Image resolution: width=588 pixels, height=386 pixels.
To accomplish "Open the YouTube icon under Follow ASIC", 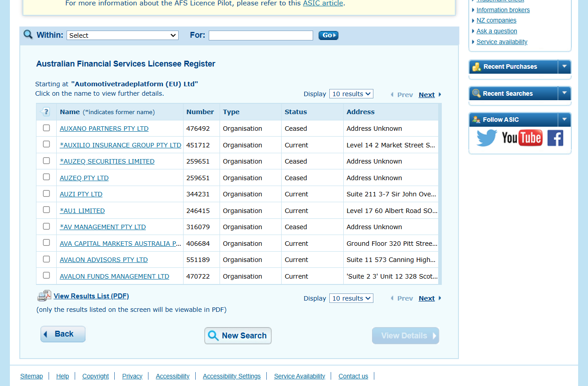I will [x=522, y=138].
